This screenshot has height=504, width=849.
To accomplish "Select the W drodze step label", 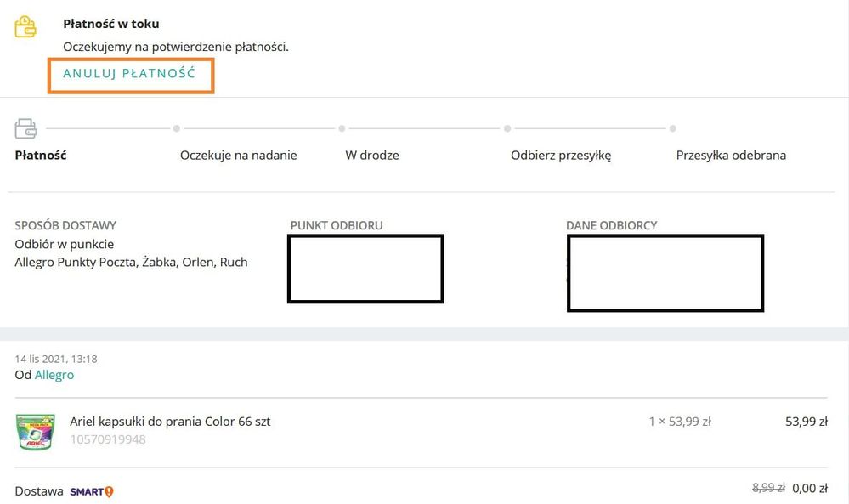I will tap(372, 156).
